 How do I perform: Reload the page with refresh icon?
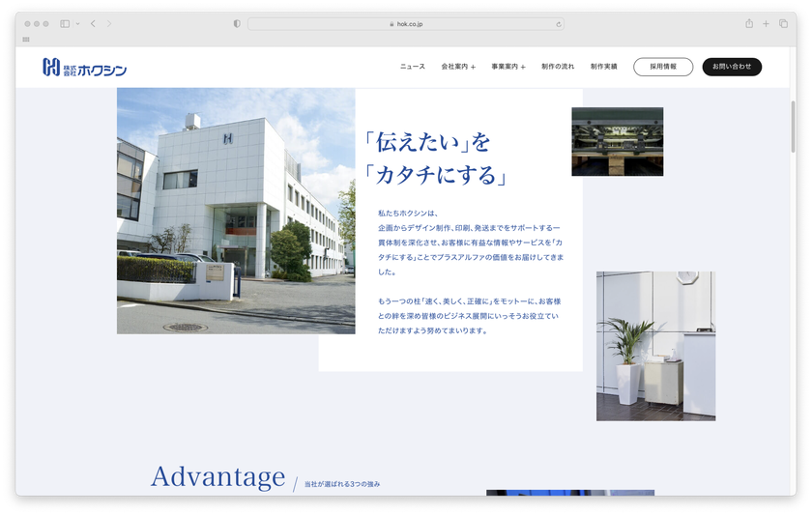(559, 24)
